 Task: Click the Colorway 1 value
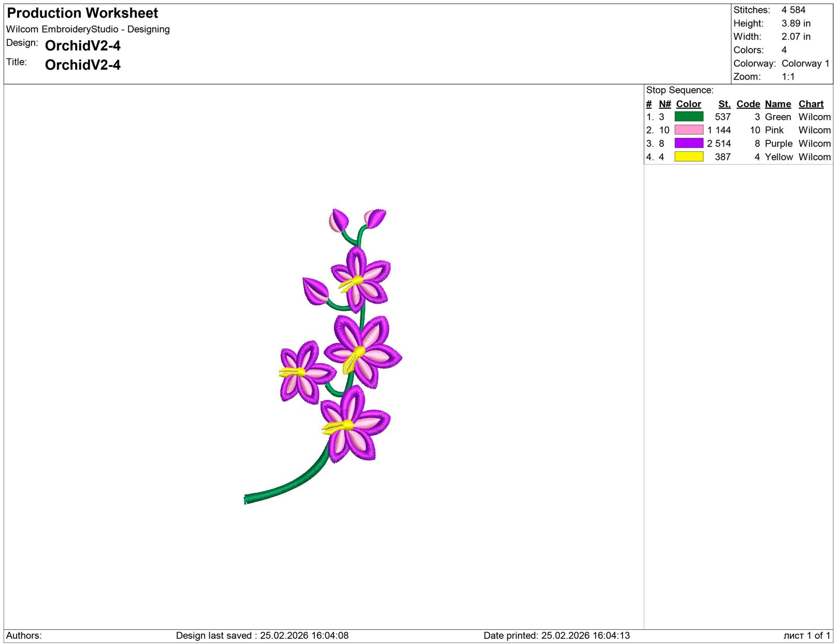805,63
